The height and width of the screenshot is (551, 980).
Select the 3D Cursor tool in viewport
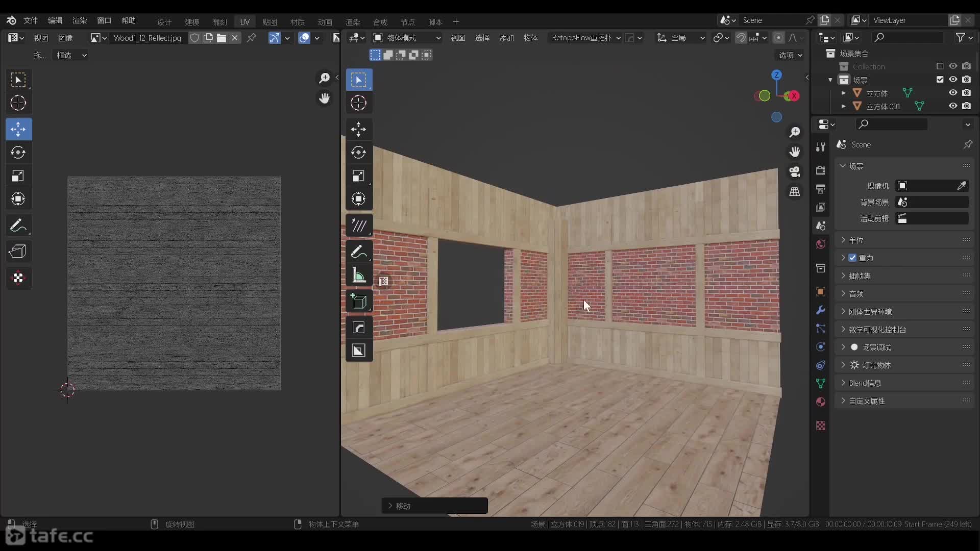click(359, 103)
